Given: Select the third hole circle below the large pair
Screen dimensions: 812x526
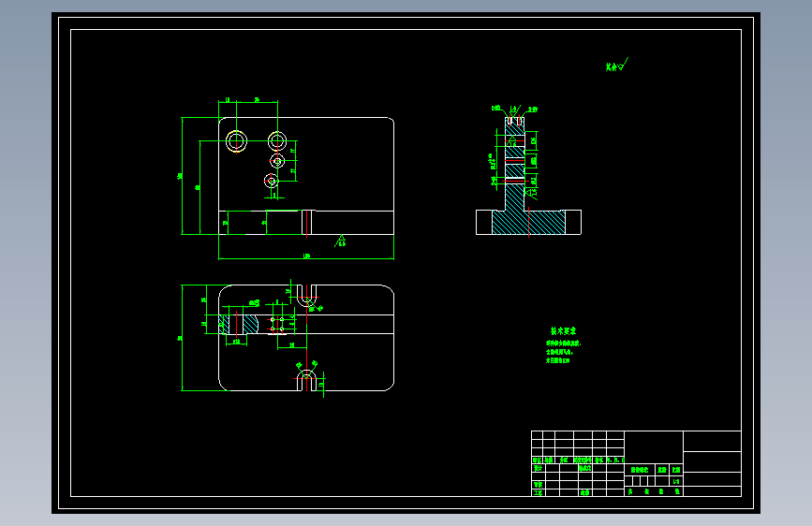Looking at the screenshot, I should point(277,162).
